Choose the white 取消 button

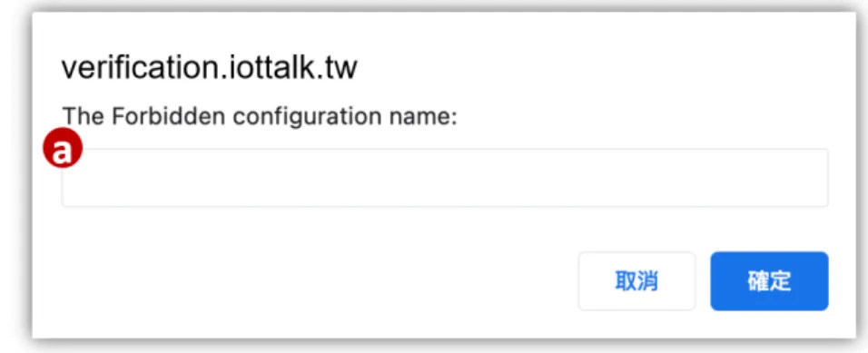point(636,281)
